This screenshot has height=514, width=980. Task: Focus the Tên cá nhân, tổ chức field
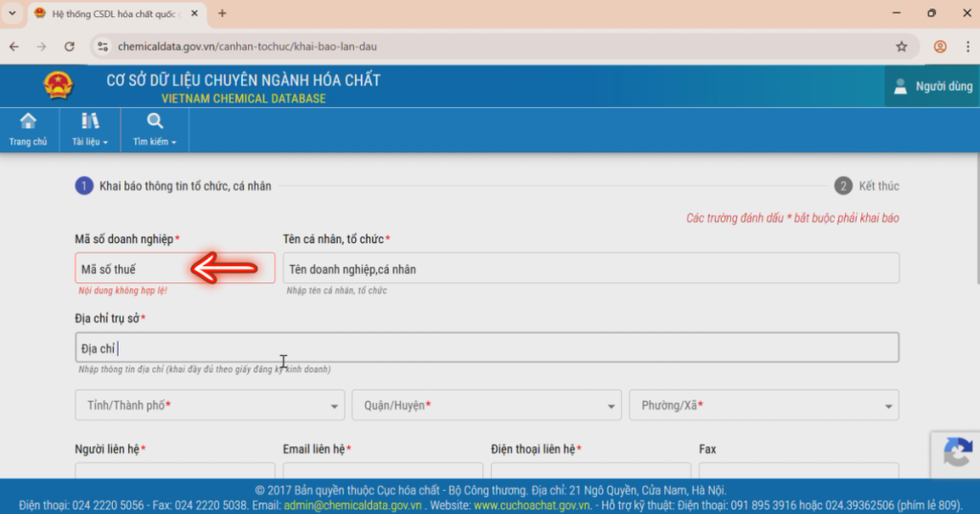pyautogui.click(x=590, y=268)
